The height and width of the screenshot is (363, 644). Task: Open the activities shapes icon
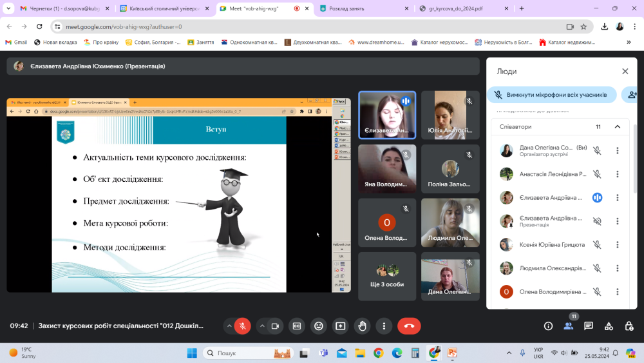[609, 326]
